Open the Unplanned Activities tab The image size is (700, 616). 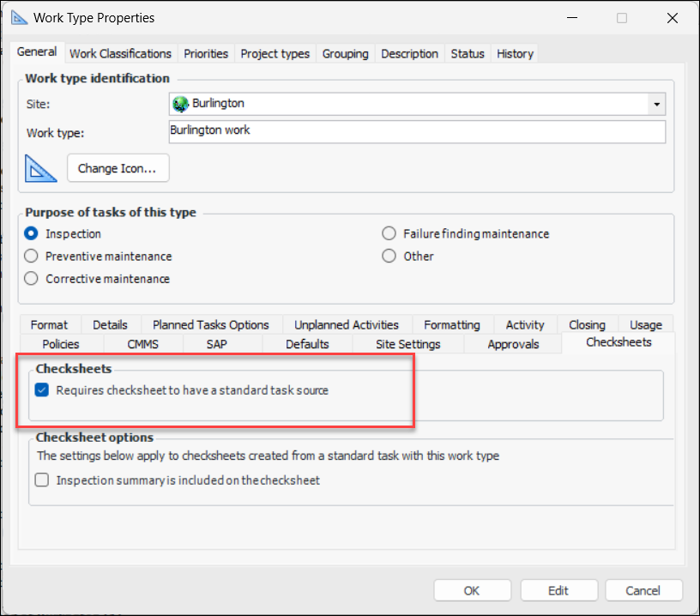347,324
